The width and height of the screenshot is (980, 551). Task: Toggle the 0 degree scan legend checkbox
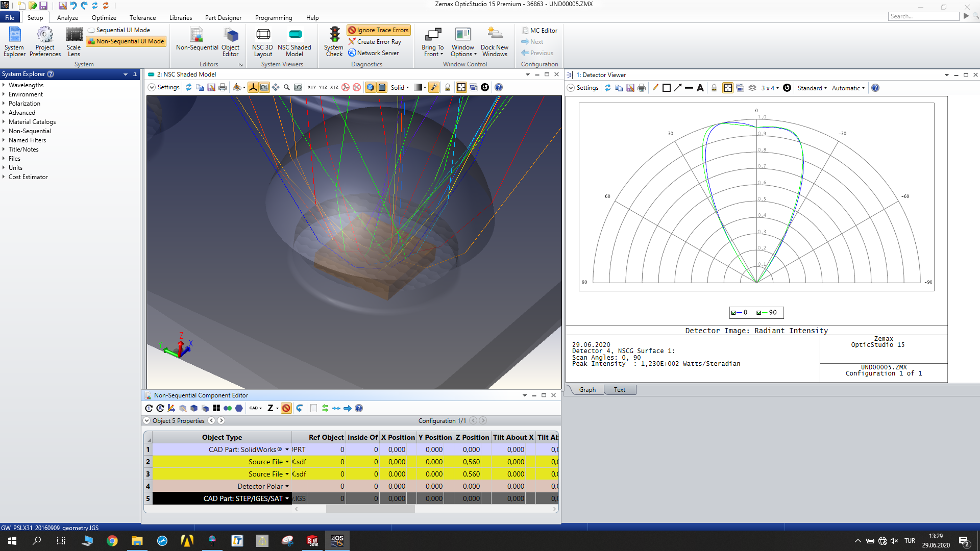coord(733,313)
